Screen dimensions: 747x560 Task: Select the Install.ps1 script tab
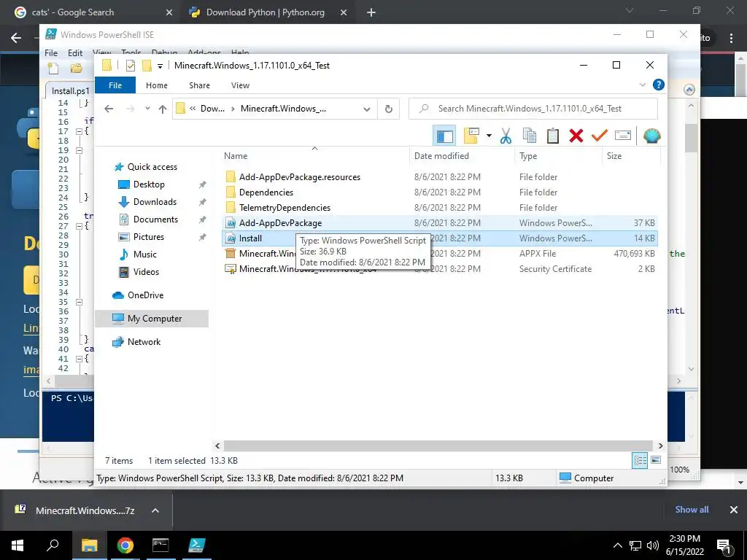(x=70, y=91)
